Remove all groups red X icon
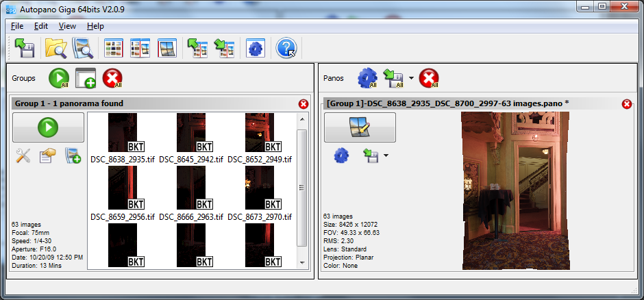This screenshot has height=300, width=644. click(112, 78)
